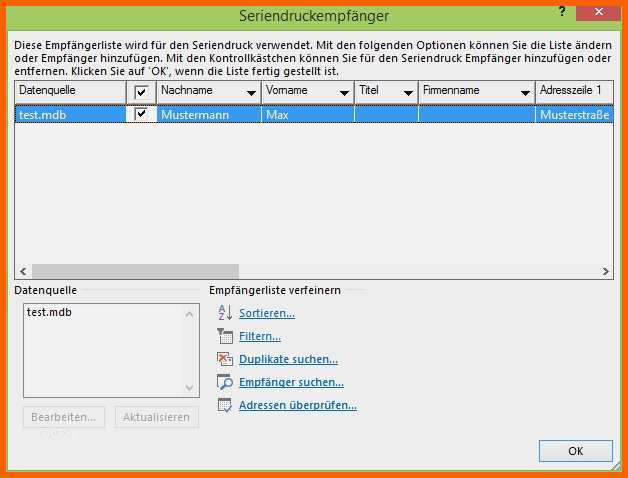This screenshot has height=478, width=628.
Task: Click the filter funnel icon
Action: (x=225, y=336)
